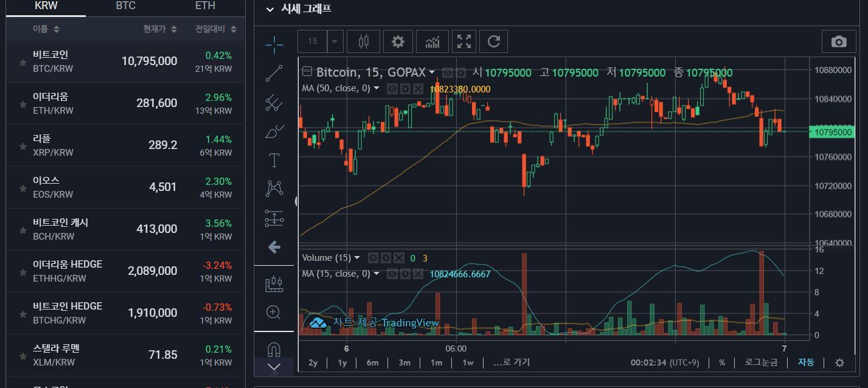Sort the list by 현재가 column
This screenshot has width=868, height=388.
tap(160, 29)
